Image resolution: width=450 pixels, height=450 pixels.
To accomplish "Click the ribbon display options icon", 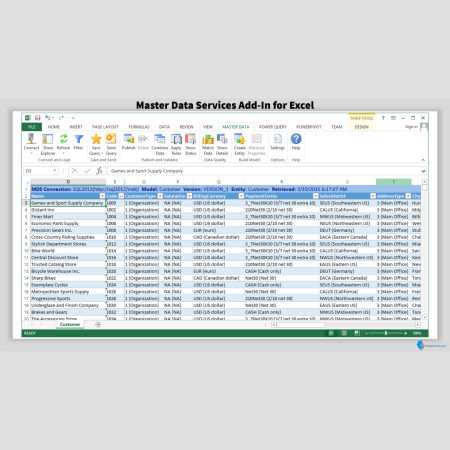I will (393, 118).
